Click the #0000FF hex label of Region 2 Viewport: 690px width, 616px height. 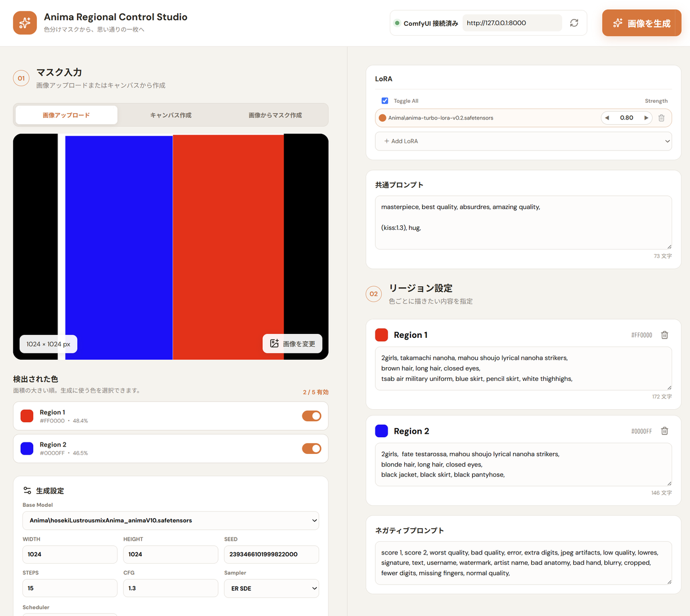pyautogui.click(x=642, y=431)
